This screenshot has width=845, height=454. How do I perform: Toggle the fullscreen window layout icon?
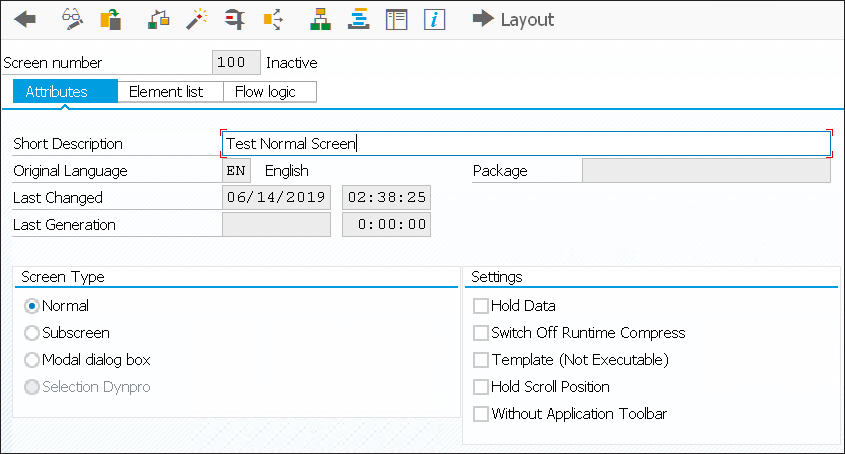397,19
